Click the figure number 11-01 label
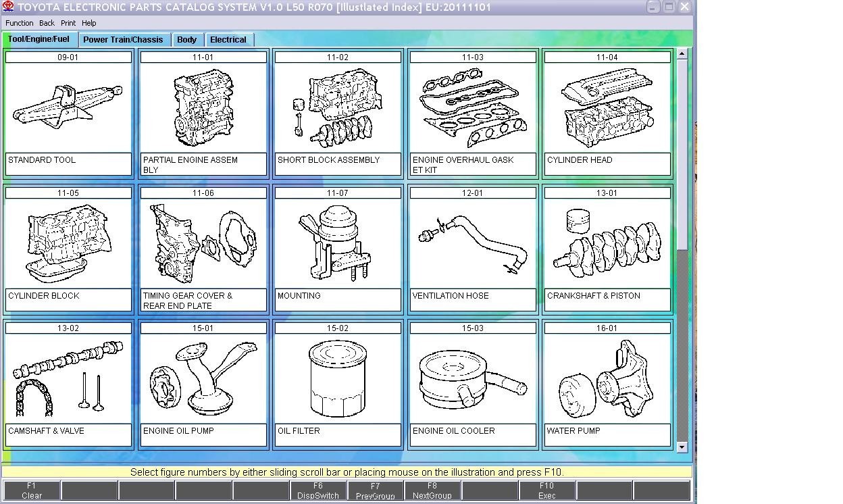The image size is (843, 504). (x=203, y=57)
